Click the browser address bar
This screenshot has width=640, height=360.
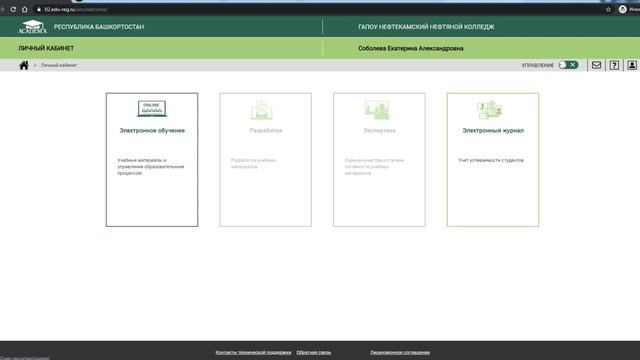click(318, 9)
